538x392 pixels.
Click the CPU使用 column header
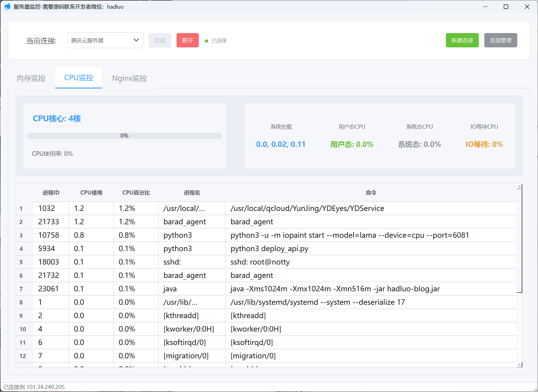pyautogui.click(x=91, y=193)
